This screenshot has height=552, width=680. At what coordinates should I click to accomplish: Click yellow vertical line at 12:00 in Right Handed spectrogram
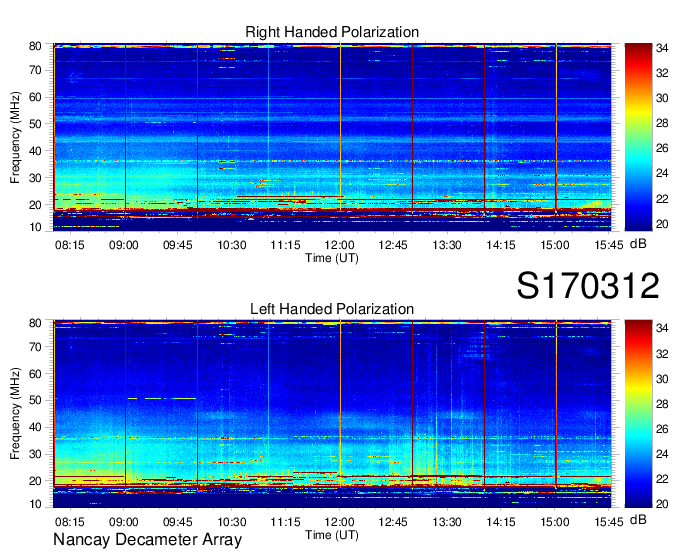tap(340, 126)
